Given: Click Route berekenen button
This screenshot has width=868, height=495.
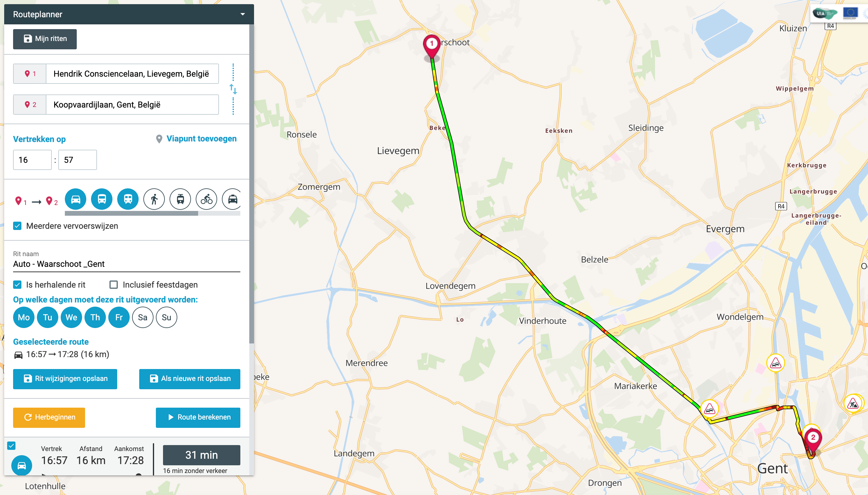Looking at the screenshot, I should pyautogui.click(x=198, y=417).
